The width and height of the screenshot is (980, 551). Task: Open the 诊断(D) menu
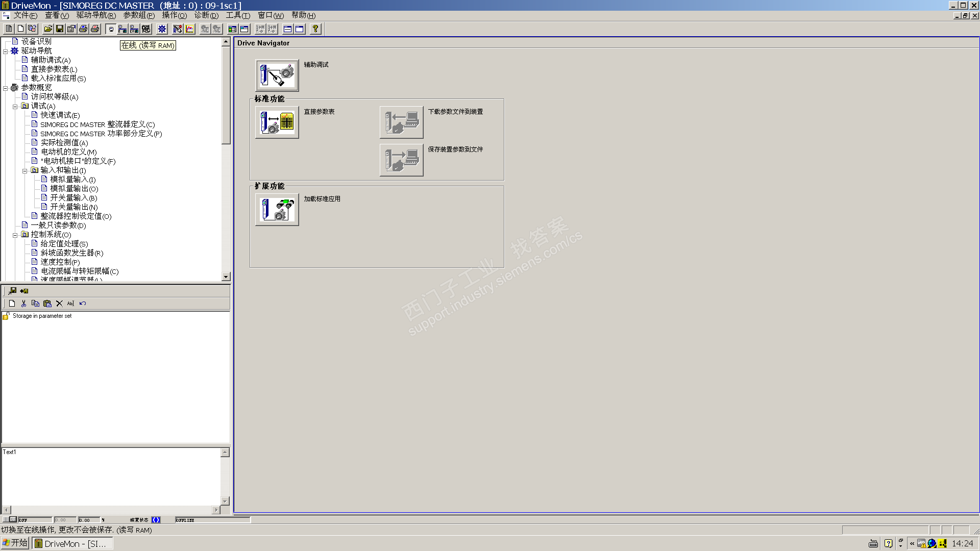[206, 15]
